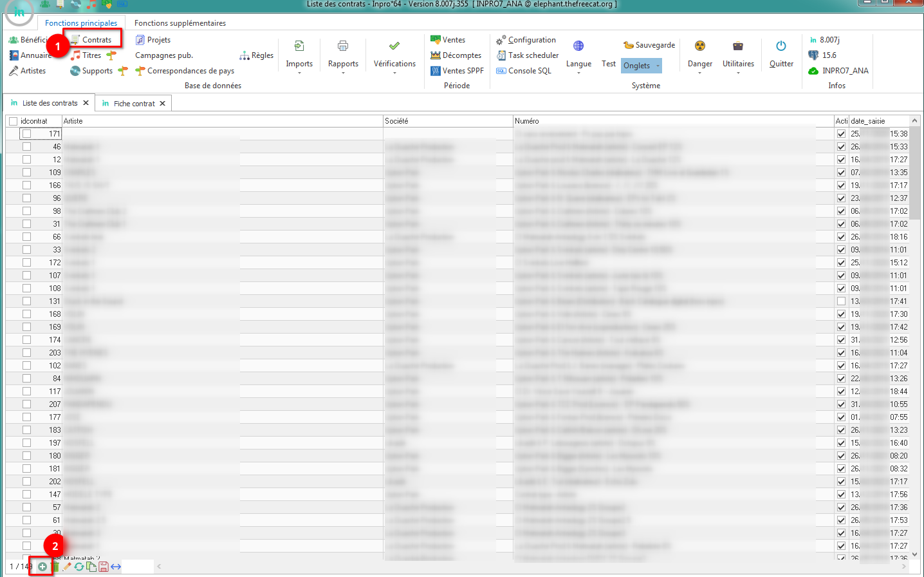Tick the checkbox for idcontrat 109
Screen dimensions: 924x577
26,173
